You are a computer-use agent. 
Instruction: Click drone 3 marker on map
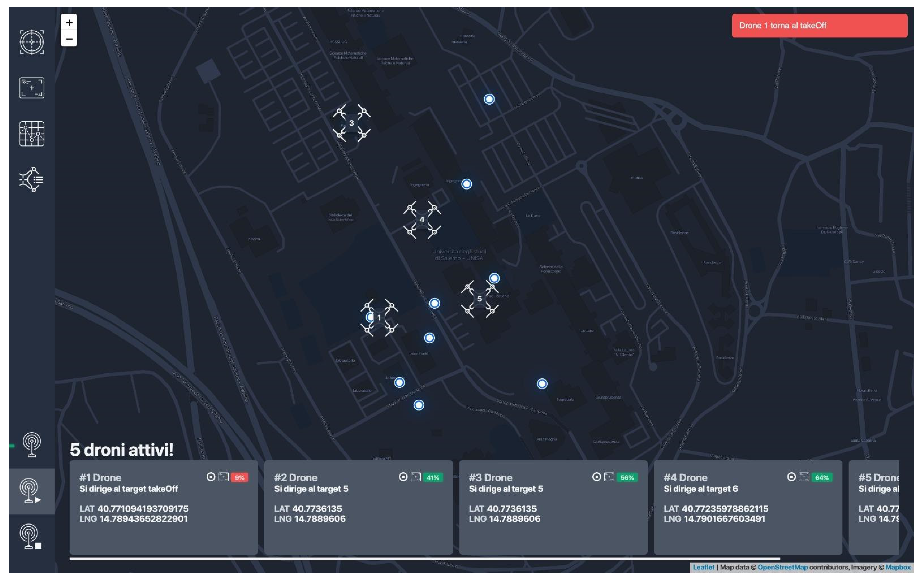point(351,123)
